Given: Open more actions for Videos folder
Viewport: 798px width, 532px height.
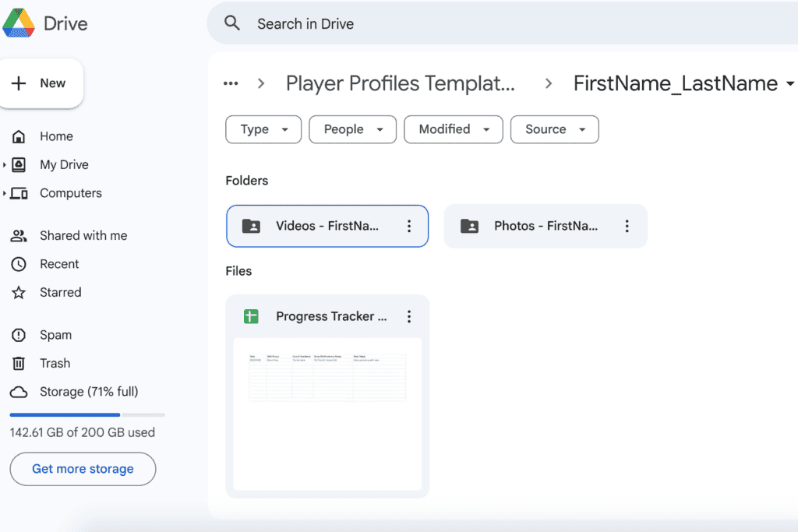Looking at the screenshot, I should (x=409, y=227).
